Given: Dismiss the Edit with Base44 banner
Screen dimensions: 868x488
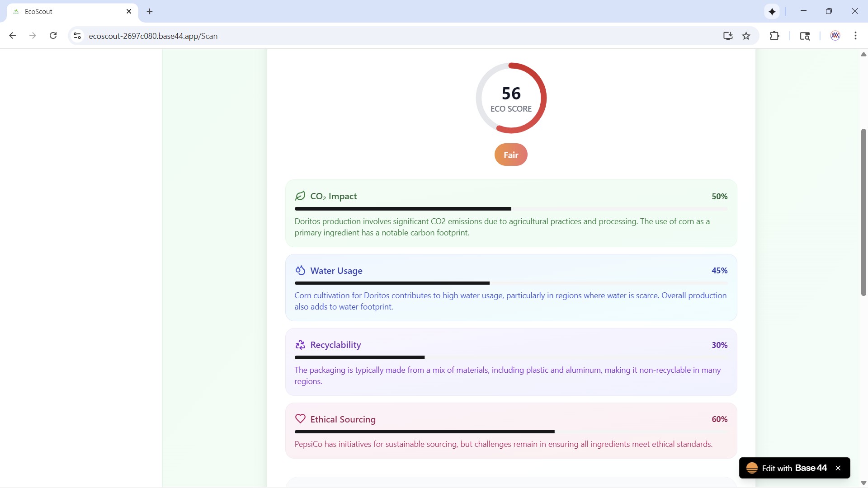Looking at the screenshot, I should point(838,468).
